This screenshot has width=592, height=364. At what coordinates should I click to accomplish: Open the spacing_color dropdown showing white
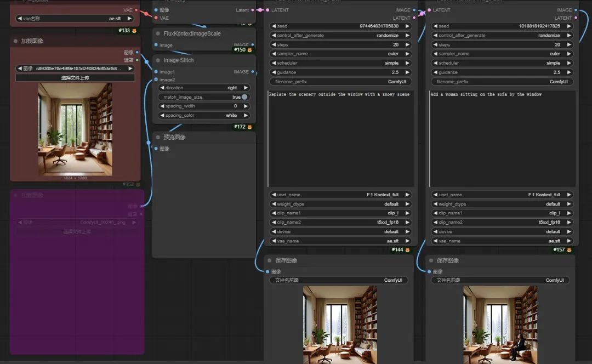[x=204, y=115]
